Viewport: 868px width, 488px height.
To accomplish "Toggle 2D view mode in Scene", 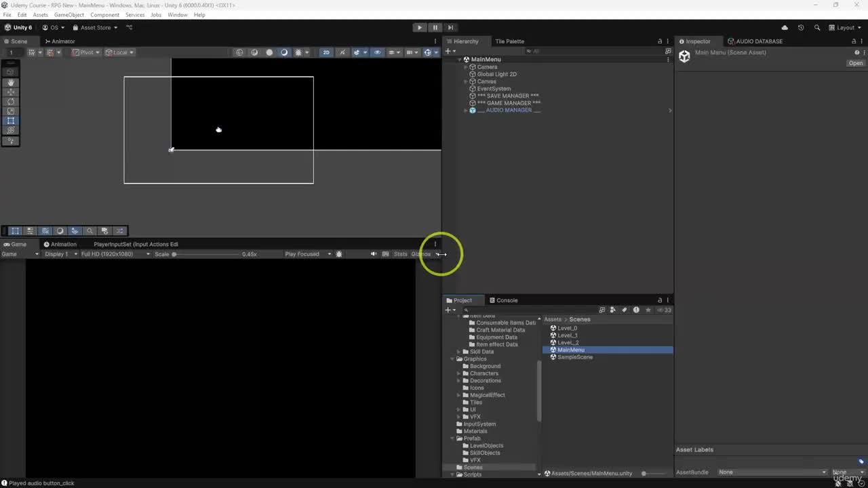I will click(326, 52).
